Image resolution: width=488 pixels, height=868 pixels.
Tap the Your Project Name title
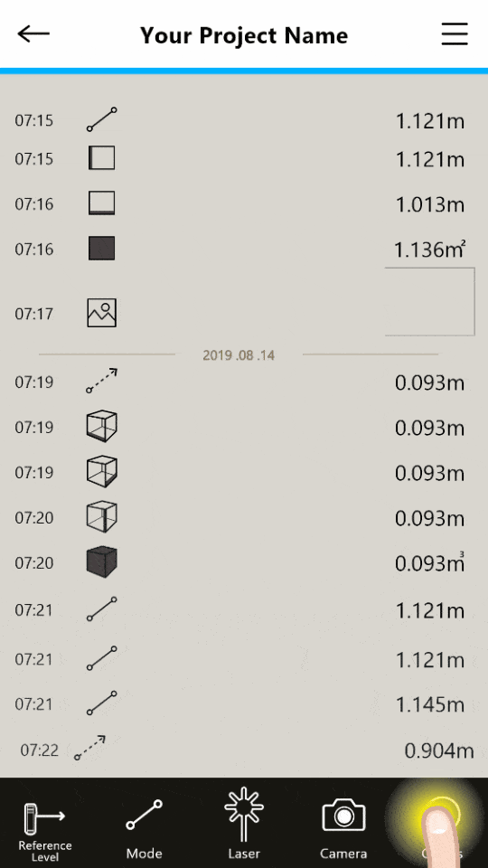[244, 35]
